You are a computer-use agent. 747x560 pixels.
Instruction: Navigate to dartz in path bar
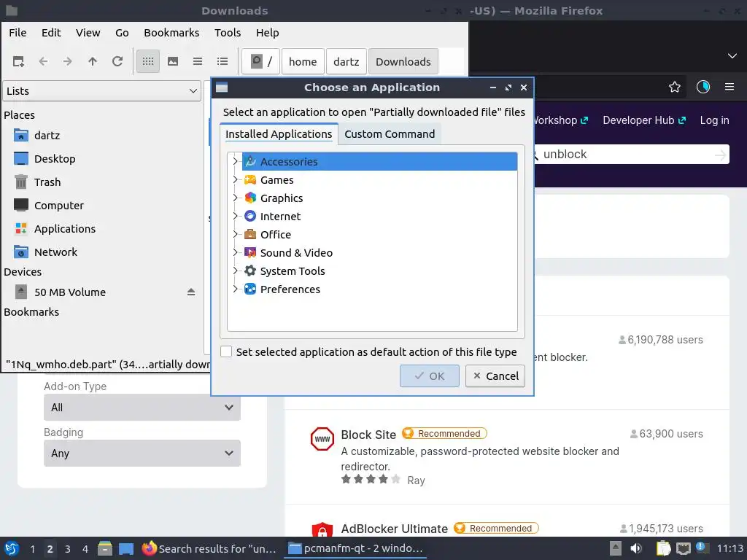(347, 61)
